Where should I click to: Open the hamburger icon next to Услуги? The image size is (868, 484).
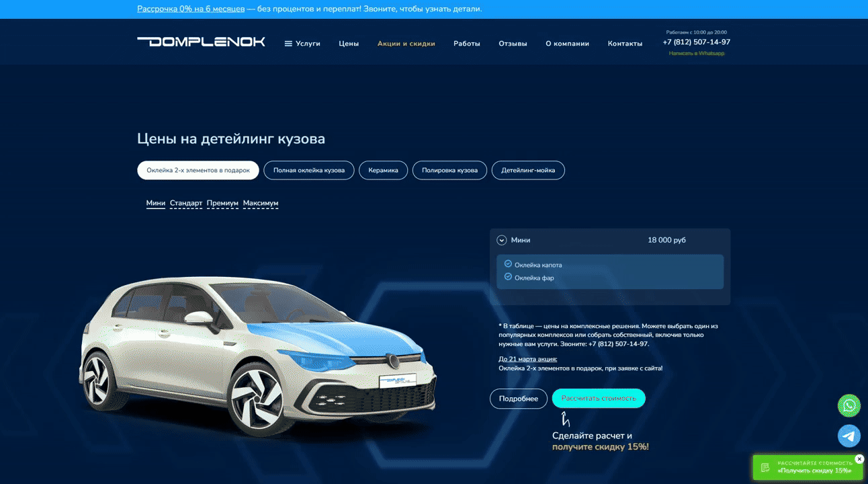288,44
